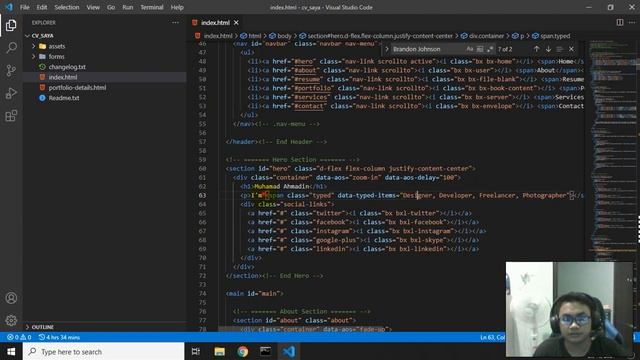Toggle Use Regular Expression in find

[x=490, y=49]
